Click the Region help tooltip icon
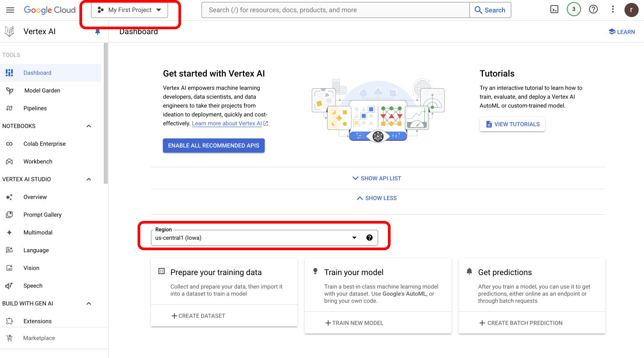The width and height of the screenshot is (644, 358). pos(369,238)
